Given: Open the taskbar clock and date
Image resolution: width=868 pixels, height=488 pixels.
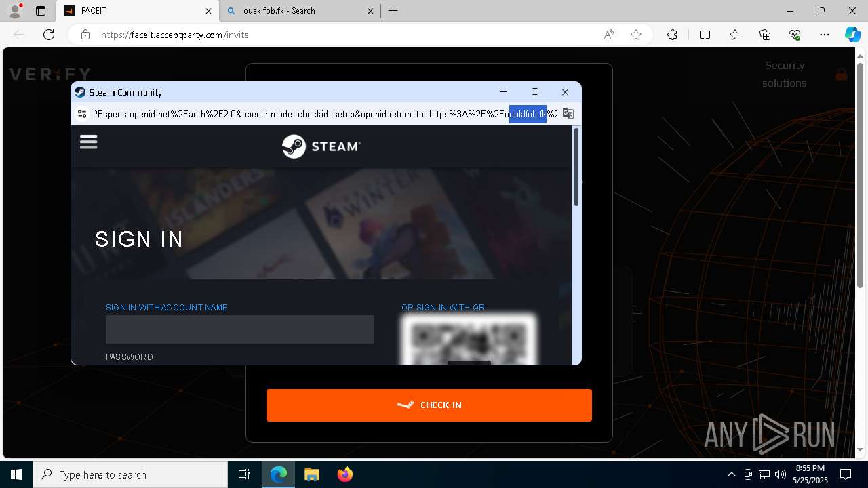Looking at the screenshot, I should click(x=810, y=474).
